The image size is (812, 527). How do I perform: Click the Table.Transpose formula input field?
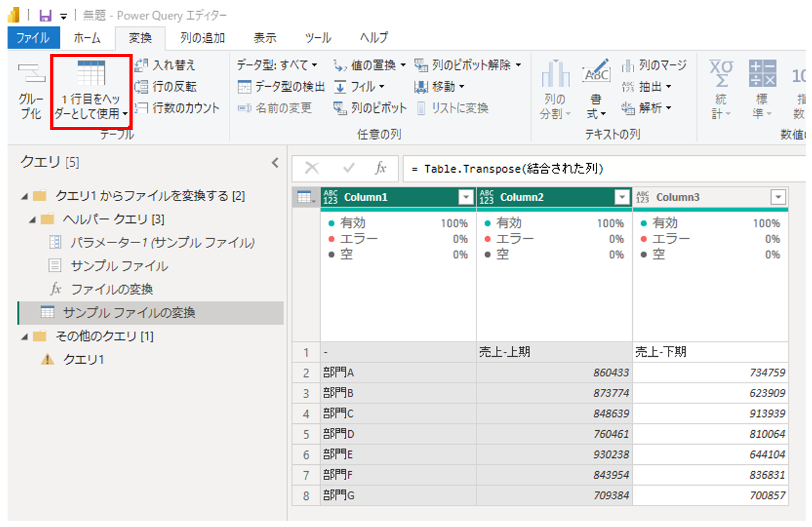click(x=605, y=168)
